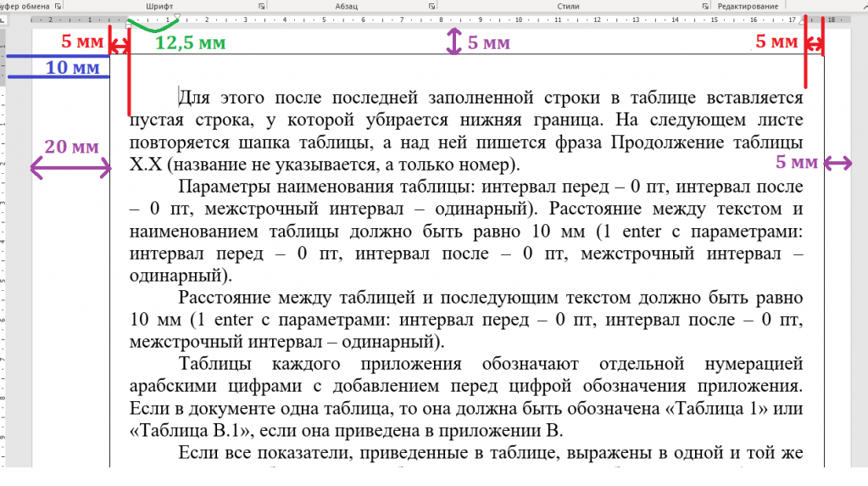868x486 pixels.
Task: Click line starting 'Расстояние между таблицей'
Action: pos(491,298)
